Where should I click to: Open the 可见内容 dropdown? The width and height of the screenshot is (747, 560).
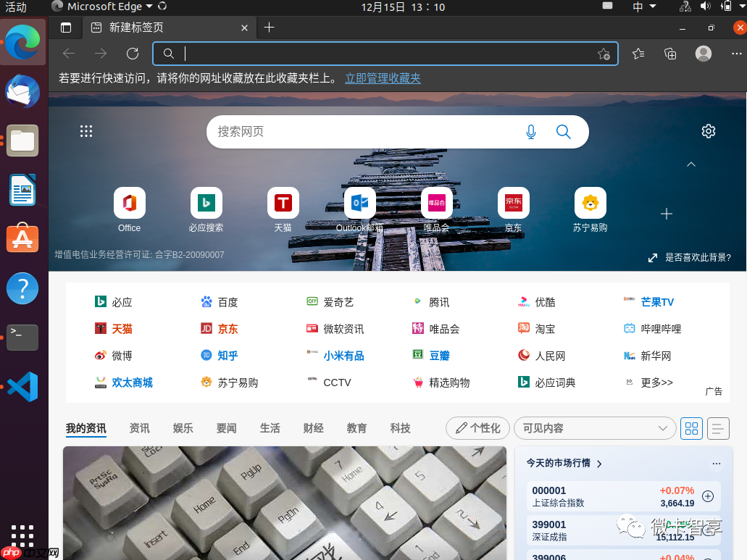coord(594,428)
